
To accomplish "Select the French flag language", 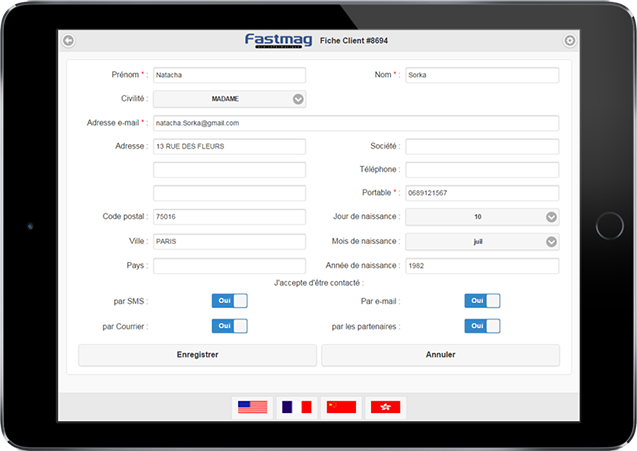I will click(297, 407).
